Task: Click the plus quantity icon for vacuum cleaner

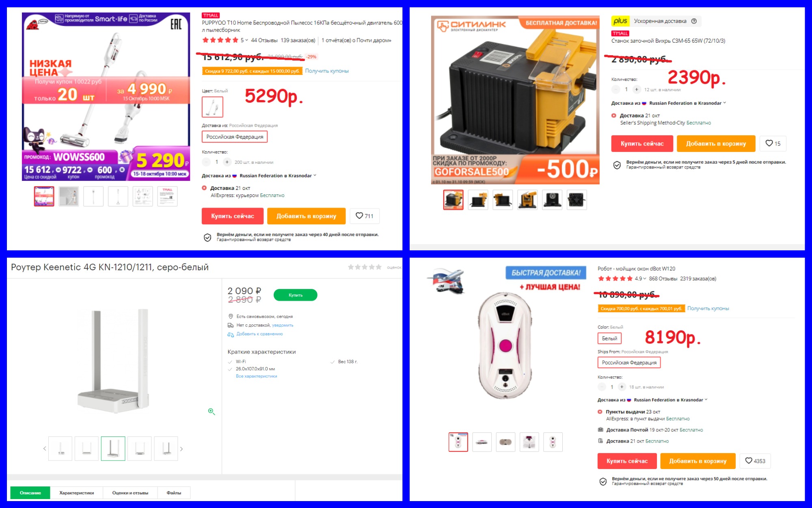Action: click(x=227, y=162)
